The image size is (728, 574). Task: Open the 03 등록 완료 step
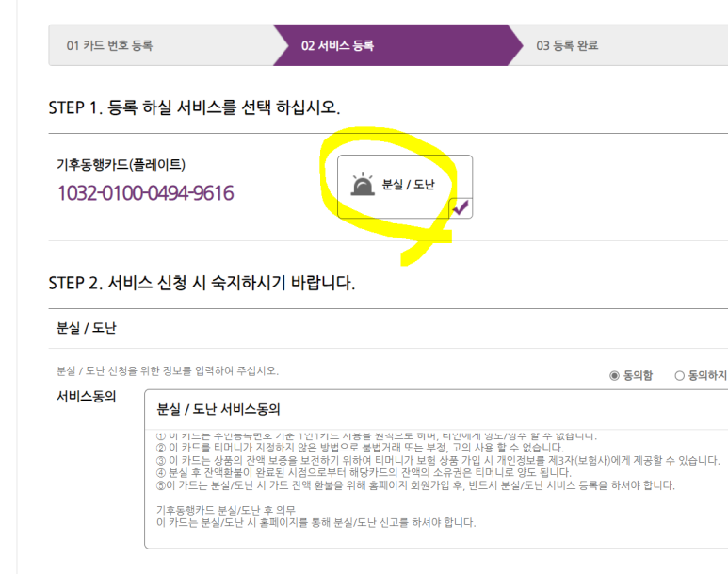567,45
